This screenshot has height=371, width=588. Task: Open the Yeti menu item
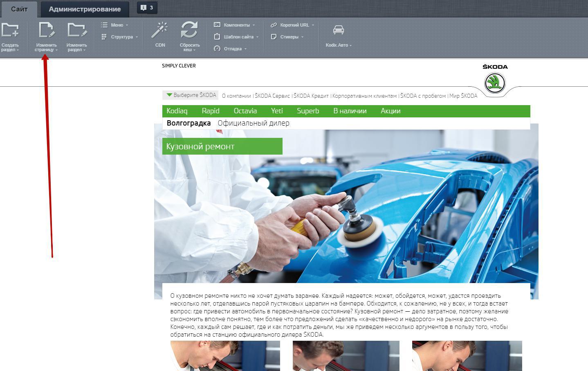point(277,111)
